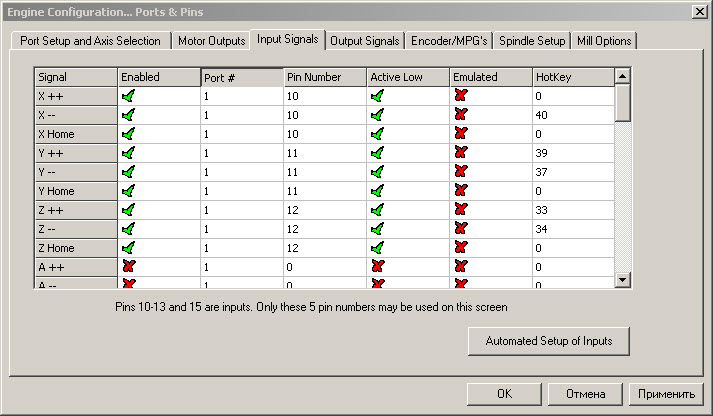
Task: Click Emulated red X for X -- row
Action: point(461,114)
